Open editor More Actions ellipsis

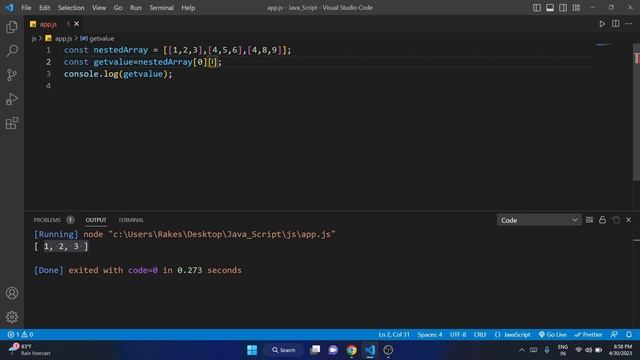(629, 24)
